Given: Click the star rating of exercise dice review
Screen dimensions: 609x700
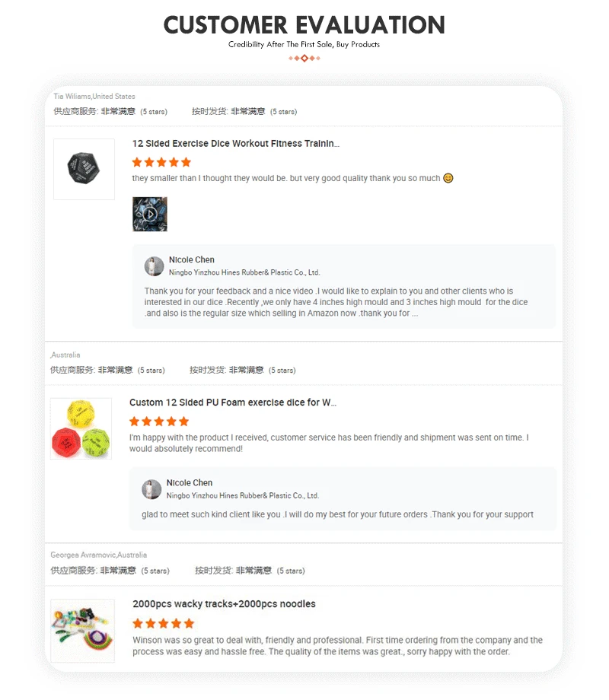Looking at the screenshot, I should [161, 162].
